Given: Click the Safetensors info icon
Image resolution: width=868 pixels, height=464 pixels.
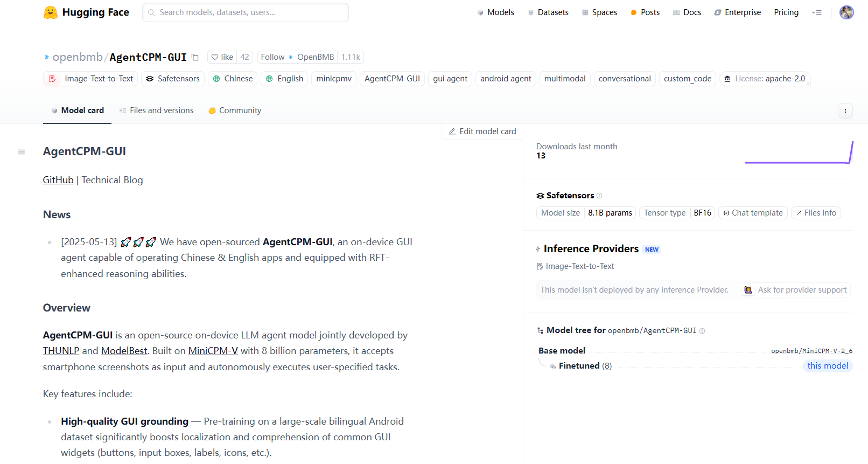Looking at the screenshot, I should tap(599, 195).
